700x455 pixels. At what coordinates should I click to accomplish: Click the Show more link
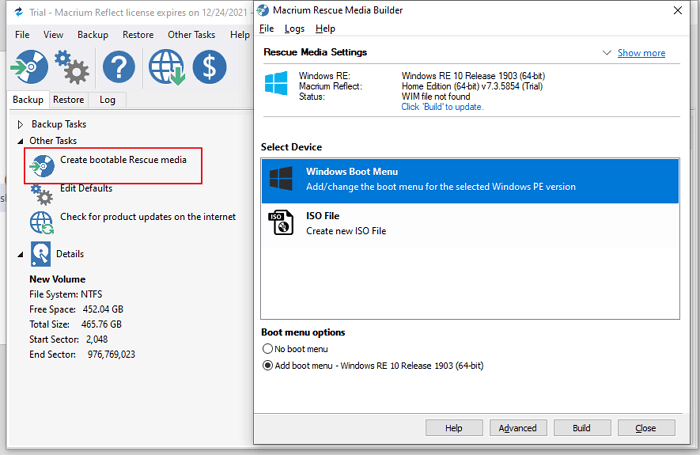click(641, 53)
